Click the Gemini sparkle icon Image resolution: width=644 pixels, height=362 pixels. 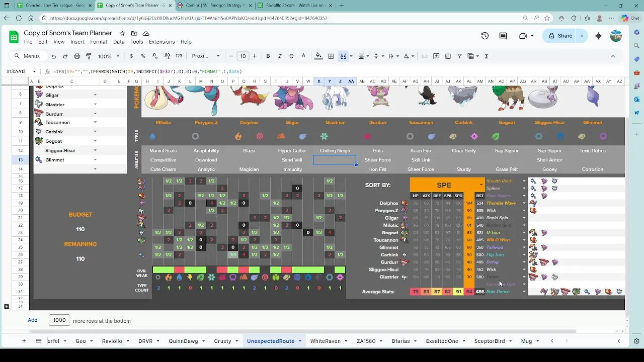(598, 36)
